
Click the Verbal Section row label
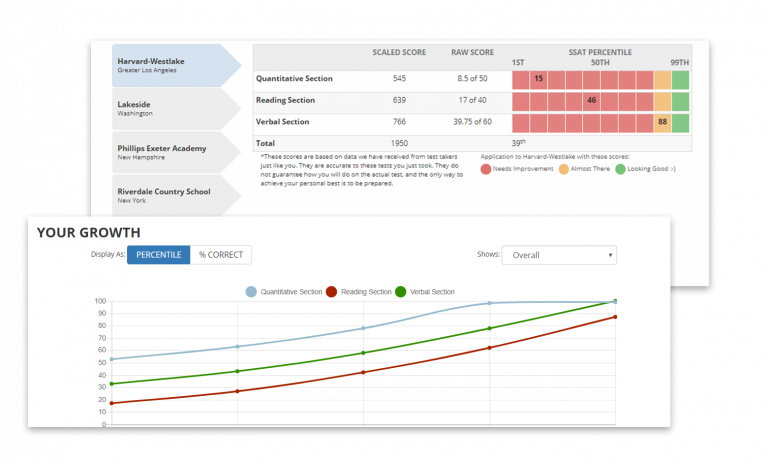pos(283,122)
